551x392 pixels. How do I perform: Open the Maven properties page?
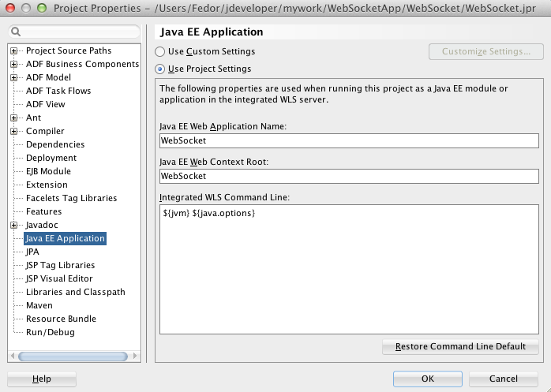[39, 305]
